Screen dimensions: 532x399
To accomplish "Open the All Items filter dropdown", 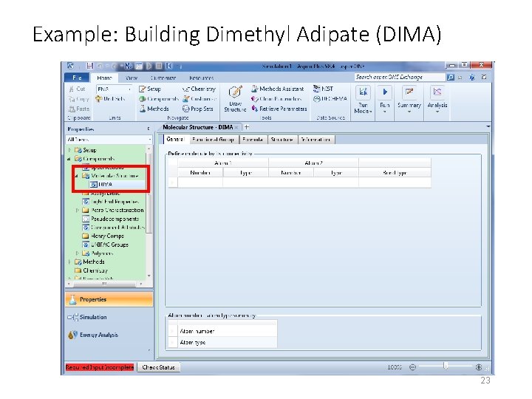I will (x=149, y=140).
